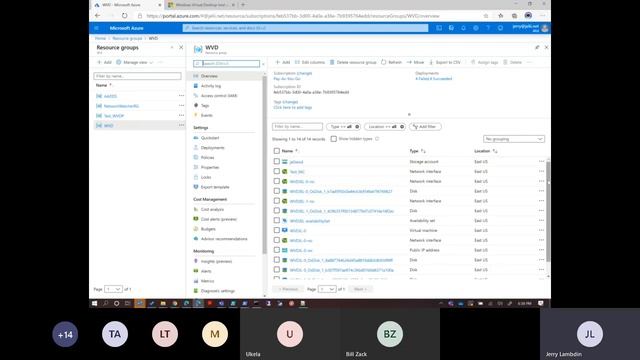
Task: Click the Windows Start button
Action: [95, 303]
